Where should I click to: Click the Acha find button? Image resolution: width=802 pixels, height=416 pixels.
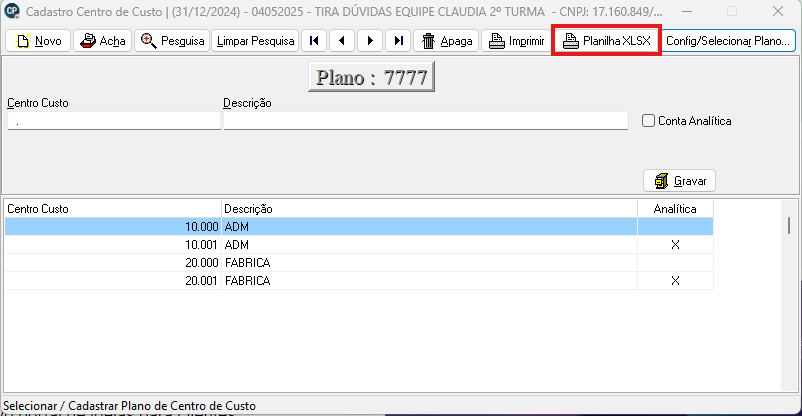103,41
